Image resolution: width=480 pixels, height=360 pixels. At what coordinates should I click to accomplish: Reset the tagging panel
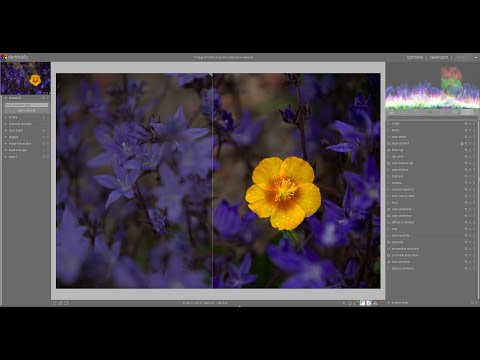point(44,137)
